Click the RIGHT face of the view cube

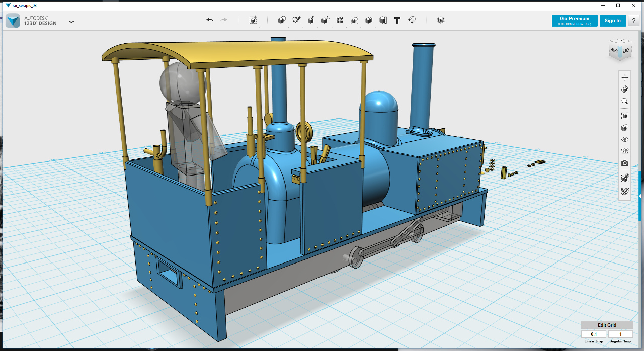pos(615,50)
